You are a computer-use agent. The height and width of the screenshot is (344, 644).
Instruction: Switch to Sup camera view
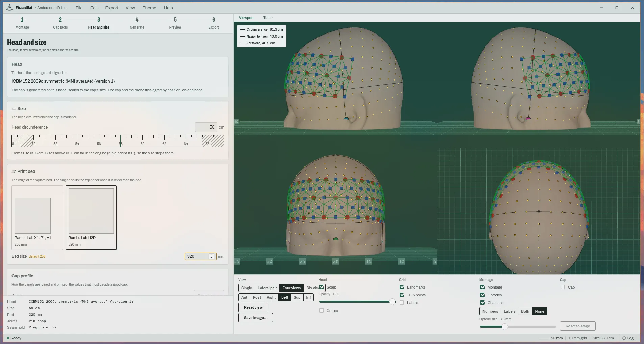(x=297, y=297)
